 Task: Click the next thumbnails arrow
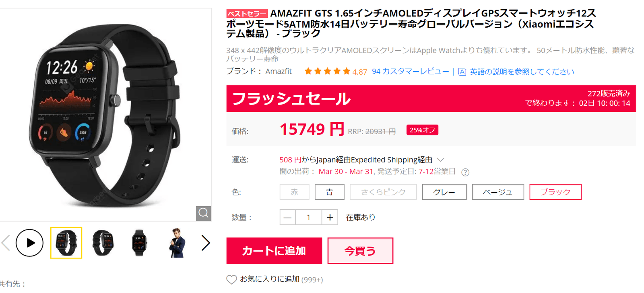pos(206,243)
